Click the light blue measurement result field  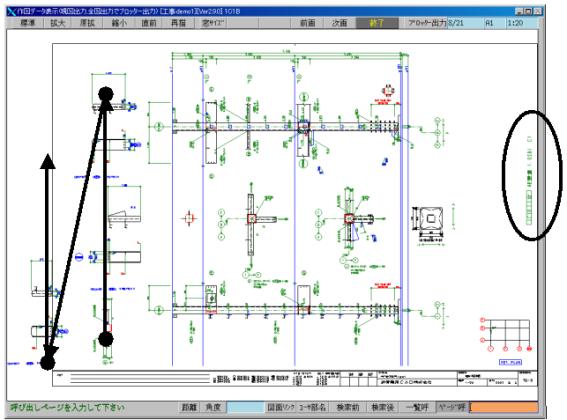(246, 407)
